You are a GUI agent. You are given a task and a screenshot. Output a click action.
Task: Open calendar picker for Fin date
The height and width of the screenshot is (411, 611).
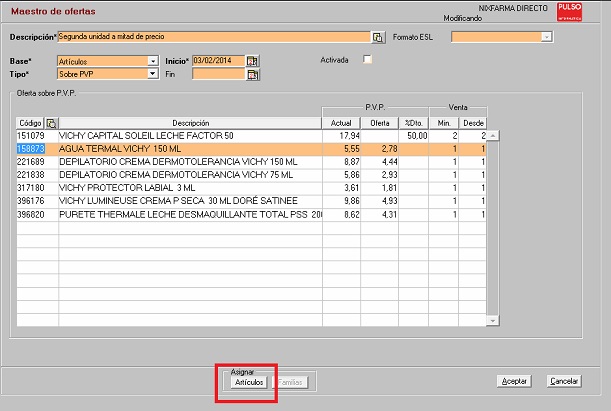click(253, 74)
